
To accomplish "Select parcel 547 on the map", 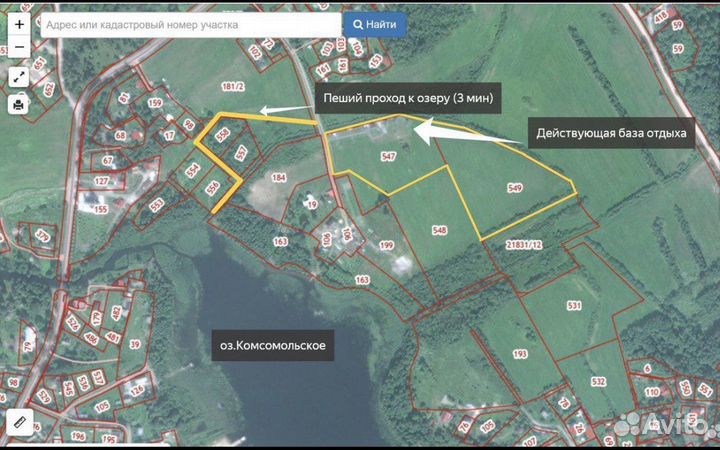I will 389,158.
